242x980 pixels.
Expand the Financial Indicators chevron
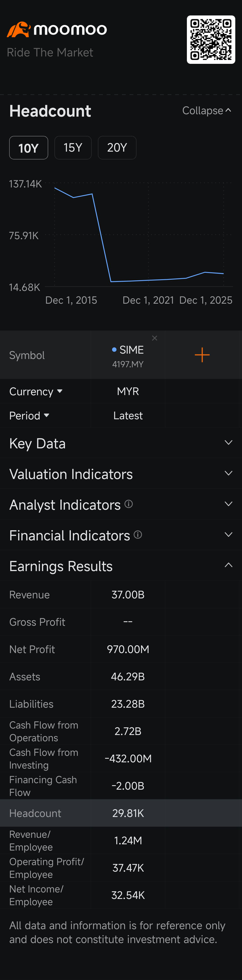[x=228, y=535]
